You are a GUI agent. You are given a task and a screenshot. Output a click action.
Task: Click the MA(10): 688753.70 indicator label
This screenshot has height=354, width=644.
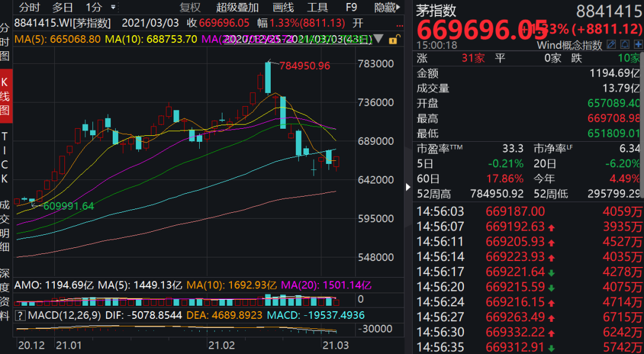152,39
